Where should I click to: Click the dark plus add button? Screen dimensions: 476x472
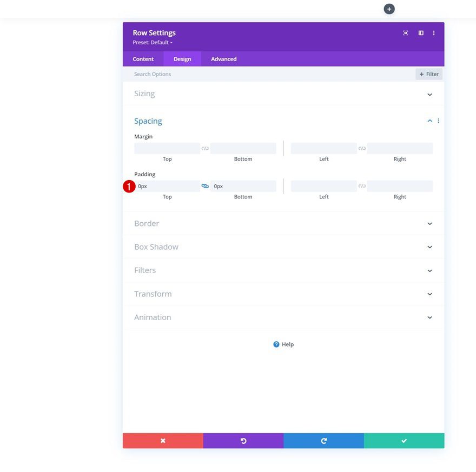click(x=389, y=9)
